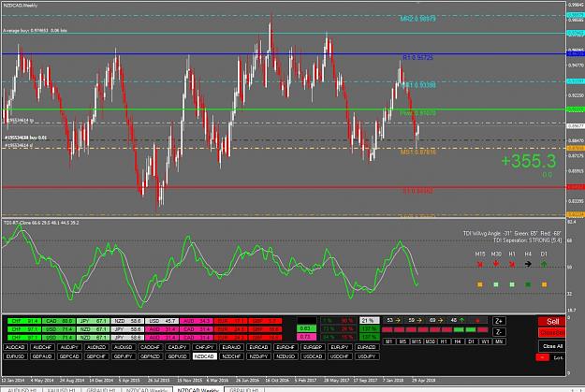Load the GBPCHF pair
The width and height of the screenshot is (585, 392).
[96, 356]
